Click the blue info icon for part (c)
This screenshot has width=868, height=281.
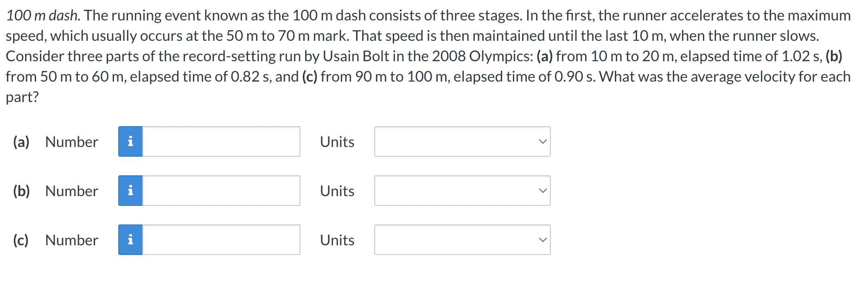point(130,240)
